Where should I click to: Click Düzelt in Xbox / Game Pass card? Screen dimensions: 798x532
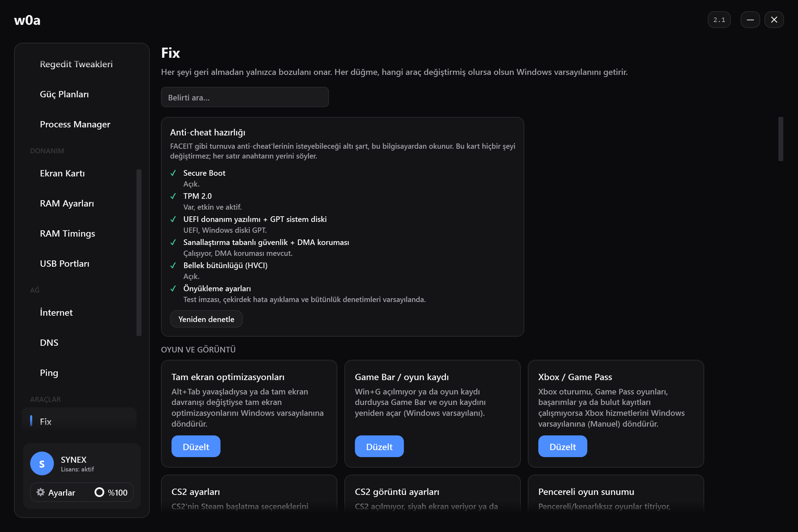[x=563, y=446]
